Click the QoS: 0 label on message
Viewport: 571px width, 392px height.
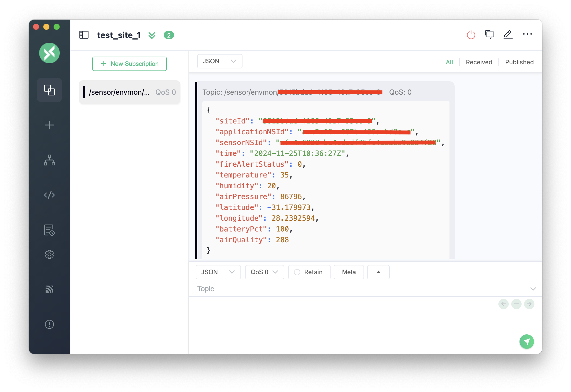pyautogui.click(x=400, y=92)
